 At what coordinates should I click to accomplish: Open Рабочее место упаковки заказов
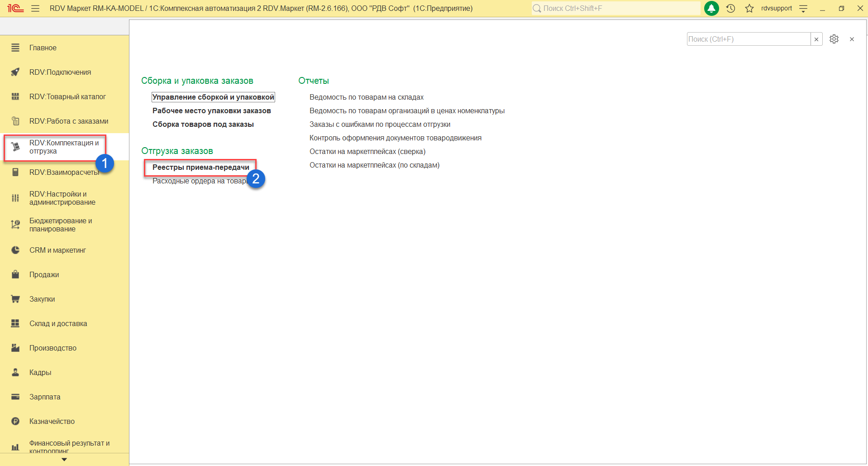(x=212, y=110)
